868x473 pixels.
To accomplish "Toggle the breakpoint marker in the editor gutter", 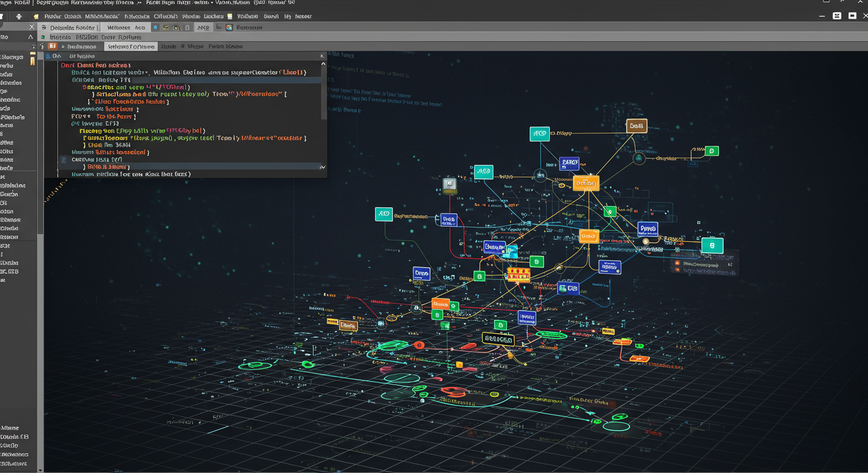I will pyautogui.click(x=63, y=159).
